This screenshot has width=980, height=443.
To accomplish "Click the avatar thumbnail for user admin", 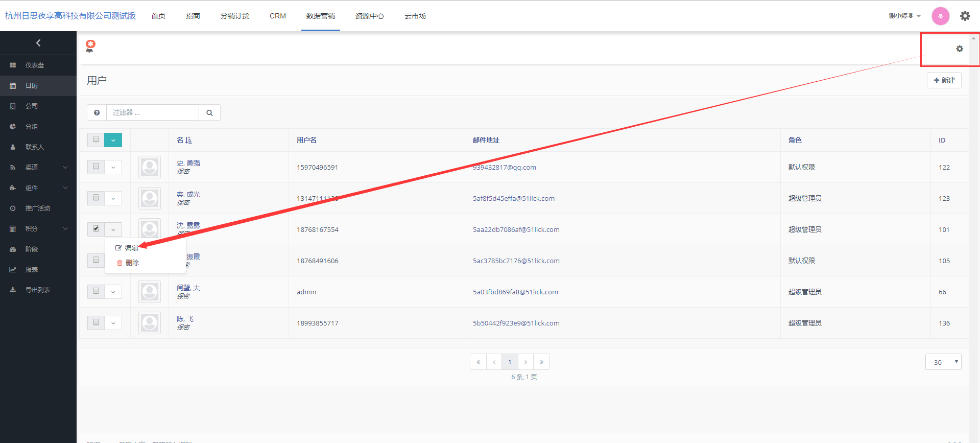I will 150,292.
